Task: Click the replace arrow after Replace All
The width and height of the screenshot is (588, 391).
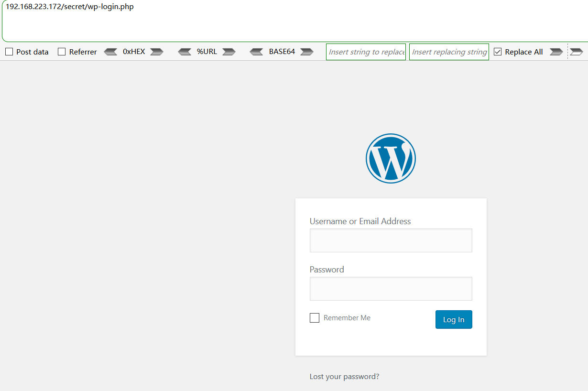Action: [x=556, y=52]
